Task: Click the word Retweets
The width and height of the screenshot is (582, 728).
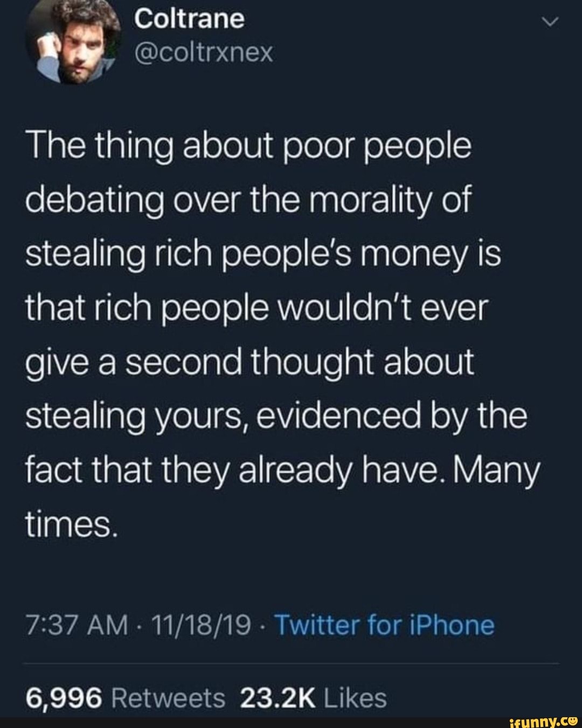Action: tap(167, 697)
